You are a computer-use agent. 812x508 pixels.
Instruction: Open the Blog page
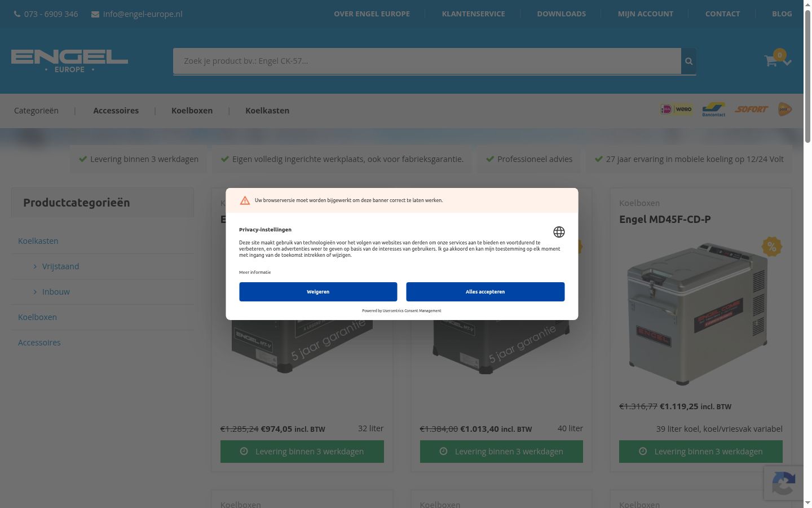782,14
